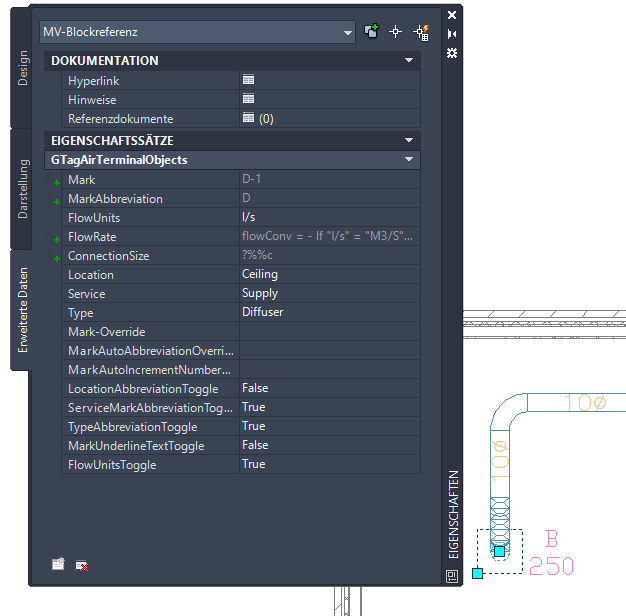Click the Hinweise property label
Screen dimensions: 626x616
(x=92, y=100)
